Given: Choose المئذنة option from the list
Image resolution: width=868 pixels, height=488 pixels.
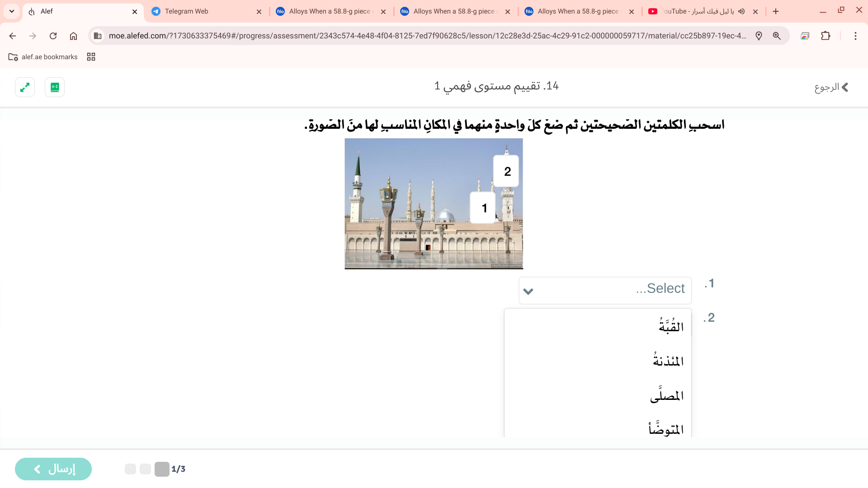Looking at the screenshot, I should pos(668,361).
